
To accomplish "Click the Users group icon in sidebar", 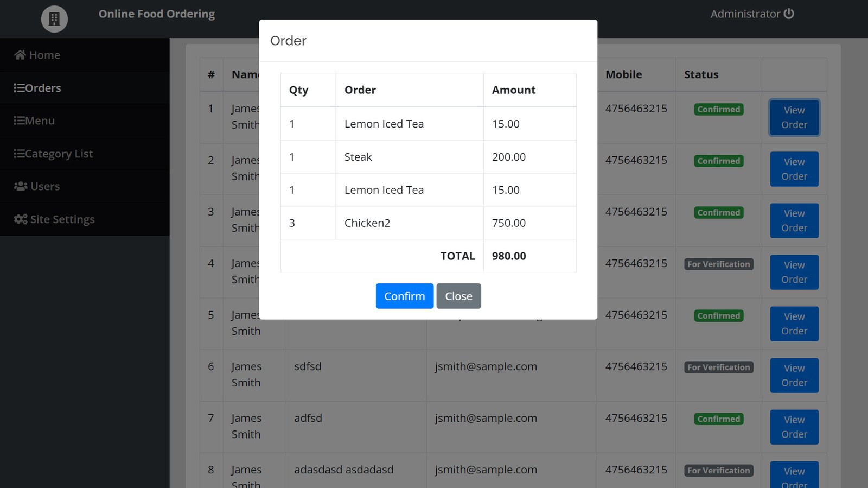I will coord(21,186).
